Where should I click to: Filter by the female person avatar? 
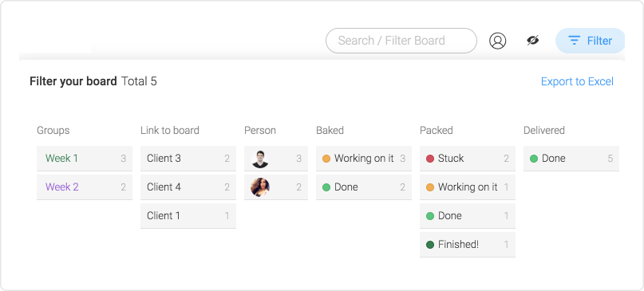(x=276, y=187)
